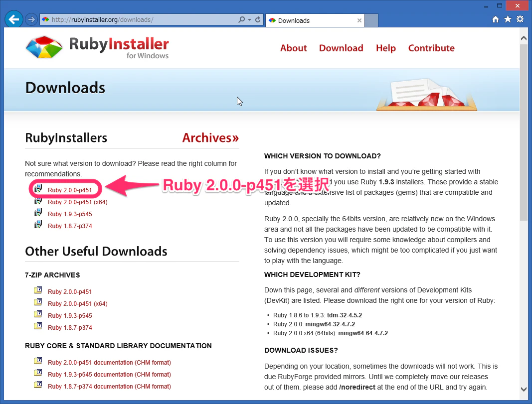532x404 pixels.
Task: Click the site favicon in address bar
Action: tap(45, 19)
